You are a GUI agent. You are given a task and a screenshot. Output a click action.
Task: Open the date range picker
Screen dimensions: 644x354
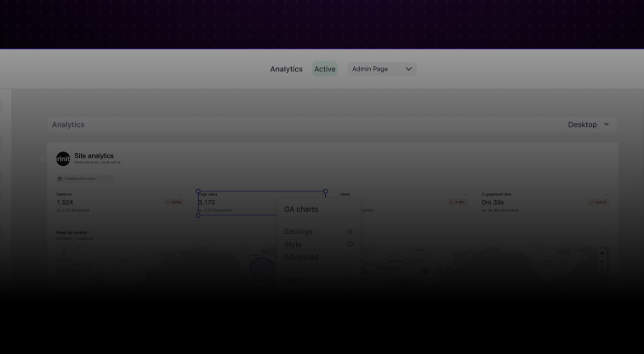[x=83, y=179]
